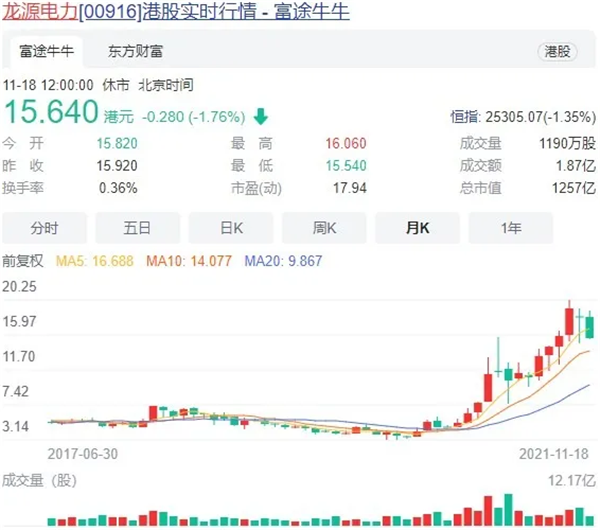Click the 11-18 12:00:00 timestamp
The image size is (600, 530).
(48, 85)
